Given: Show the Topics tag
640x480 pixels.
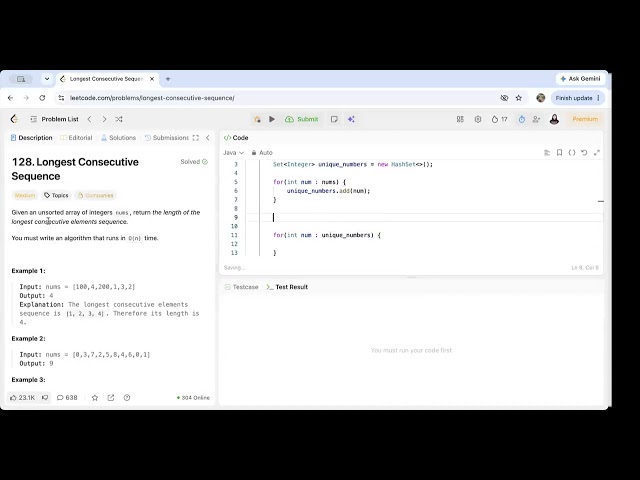Looking at the screenshot, I should (56, 196).
